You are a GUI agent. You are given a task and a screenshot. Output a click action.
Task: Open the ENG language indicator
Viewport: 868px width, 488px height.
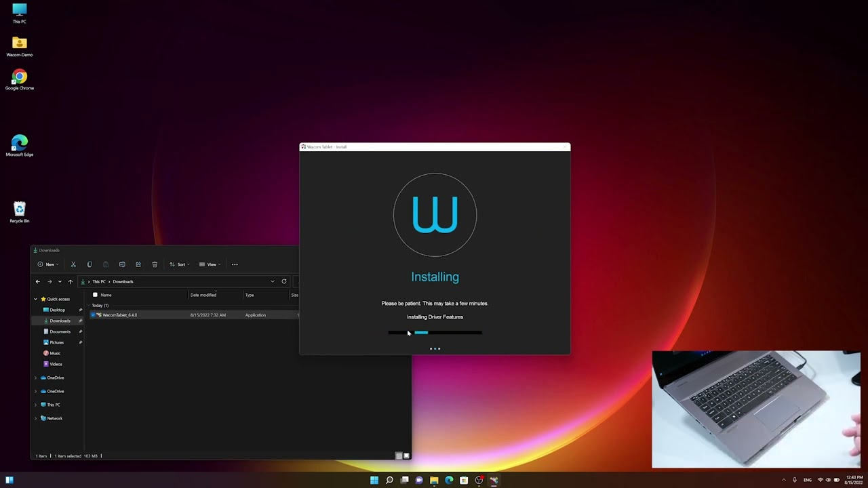coord(808,480)
